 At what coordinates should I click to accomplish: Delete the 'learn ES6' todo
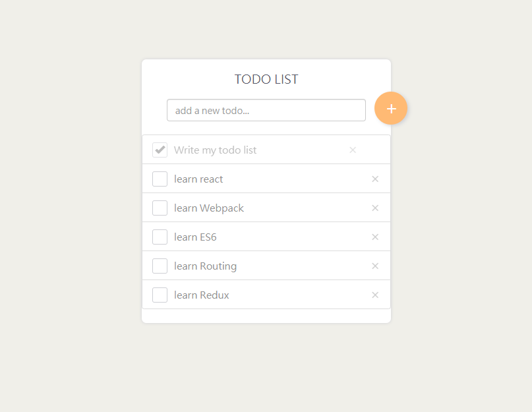375,237
